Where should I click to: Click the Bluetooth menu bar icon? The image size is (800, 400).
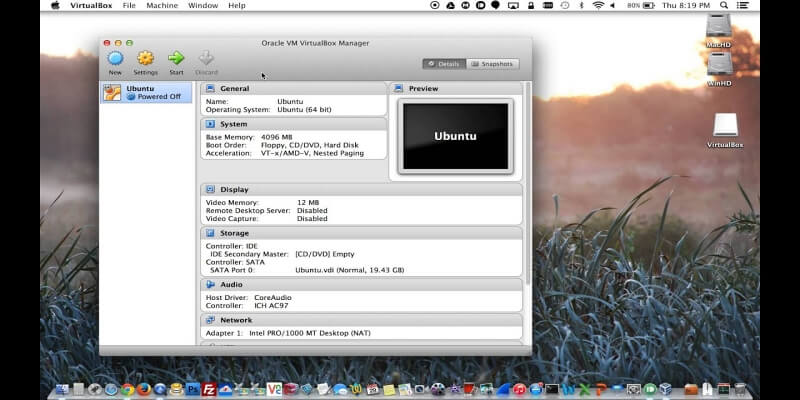coord(581,5)
